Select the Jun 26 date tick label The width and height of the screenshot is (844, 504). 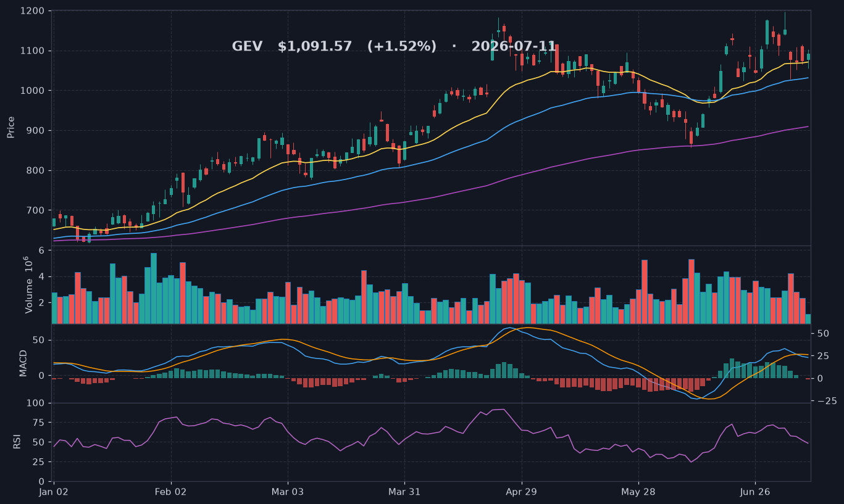[x=755, y=492]
